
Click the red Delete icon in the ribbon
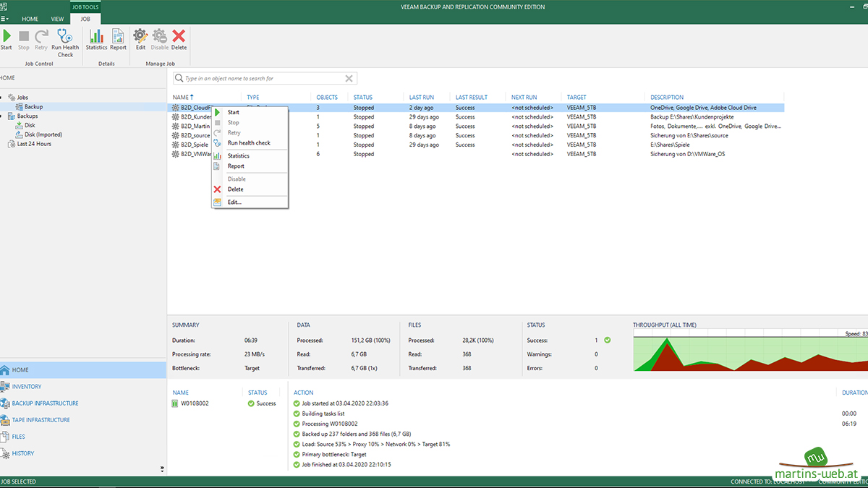click(x=179, y=35)
